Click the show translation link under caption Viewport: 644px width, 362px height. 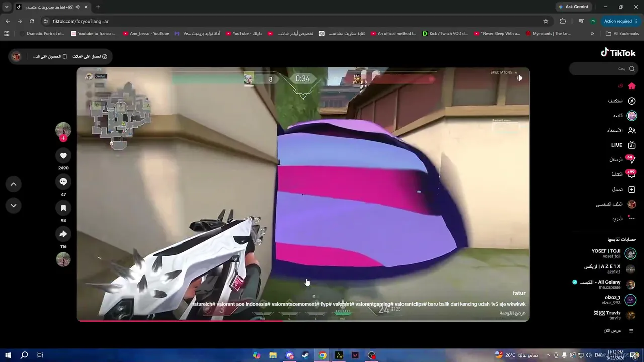pos(512,313)
